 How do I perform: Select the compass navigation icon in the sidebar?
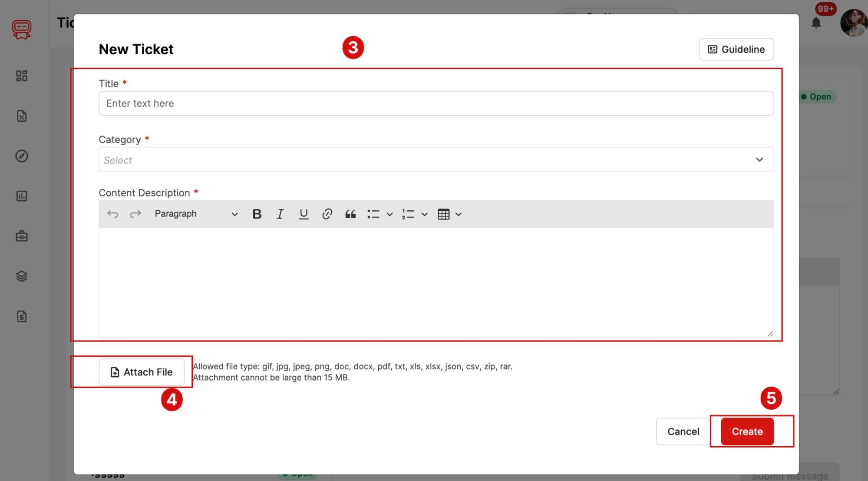pyautogui.click(x=22, y=156)
